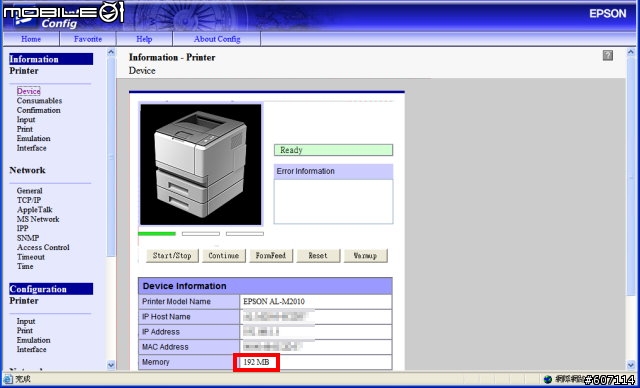
Task: Open Emulation under Configuration Printer
Action: (33, 340)
